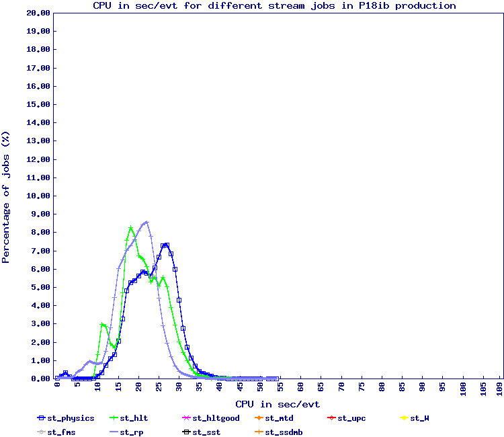This screenshot has height=437, width=504.
Task: Select the 'st_sst' legend label
Action: [206, 432]
